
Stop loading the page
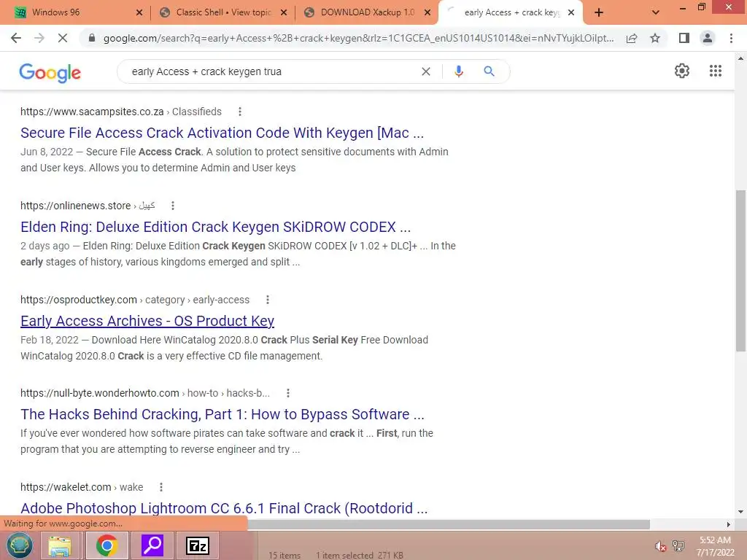[63, 38]
